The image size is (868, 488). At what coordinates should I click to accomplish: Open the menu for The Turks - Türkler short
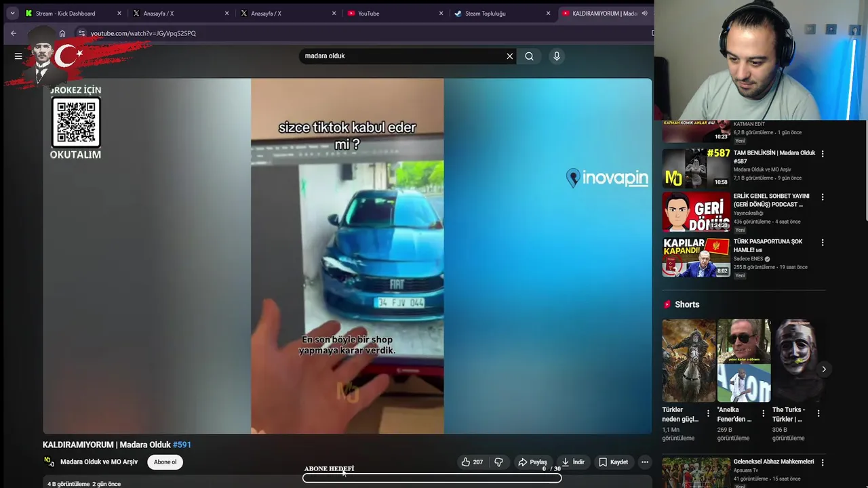coord(818,413)
